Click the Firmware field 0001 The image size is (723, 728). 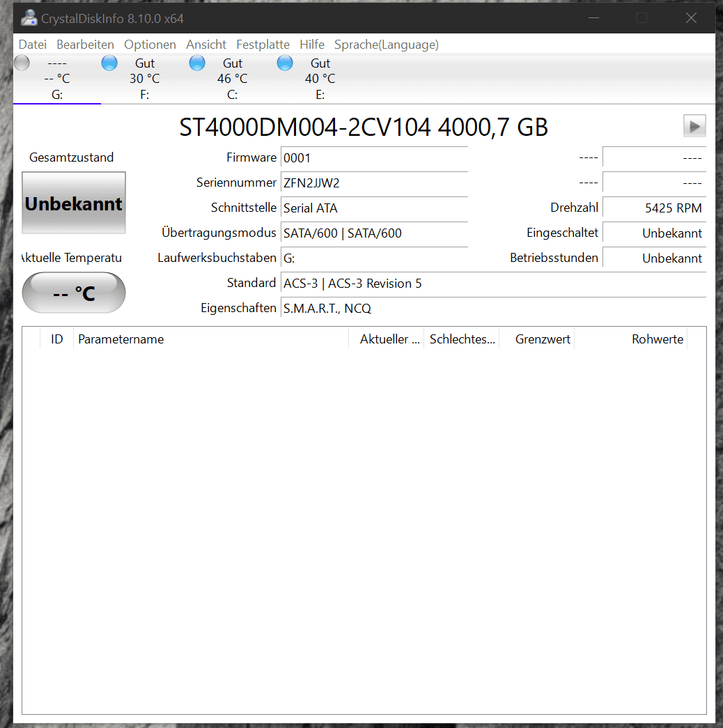point(374,157)
